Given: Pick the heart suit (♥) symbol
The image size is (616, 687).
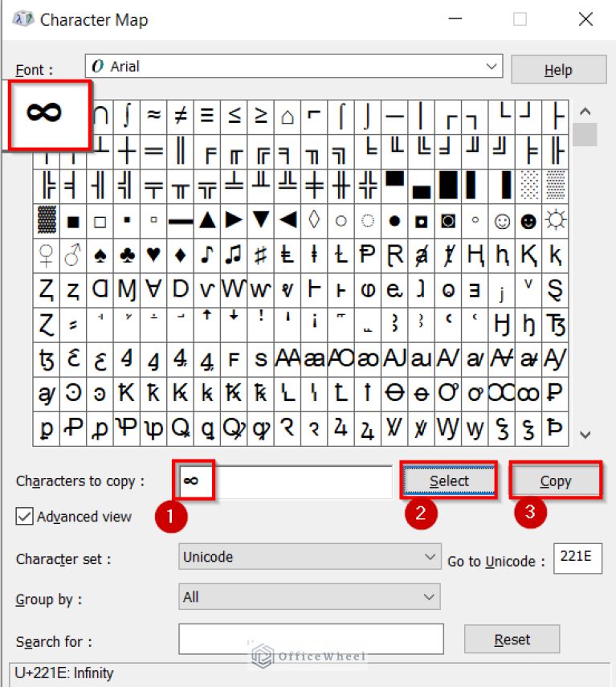Looking at the screenshot, I should pyautogui.click(x=153, y=255).
